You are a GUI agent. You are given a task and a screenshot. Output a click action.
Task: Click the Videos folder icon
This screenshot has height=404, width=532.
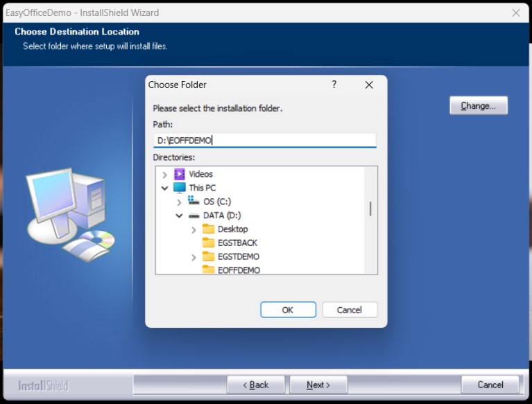pos(180,174)
